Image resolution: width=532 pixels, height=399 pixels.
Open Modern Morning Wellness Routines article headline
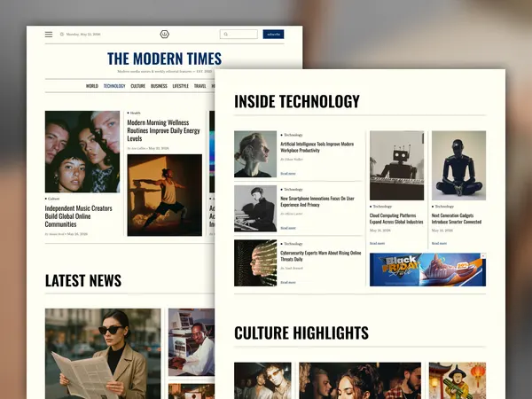pyautogui.click(x=163, y=130)
